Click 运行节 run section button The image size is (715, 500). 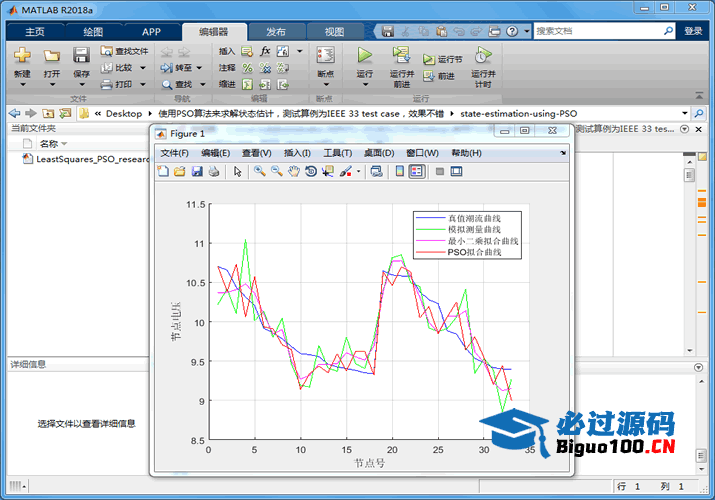pos(442,59)
